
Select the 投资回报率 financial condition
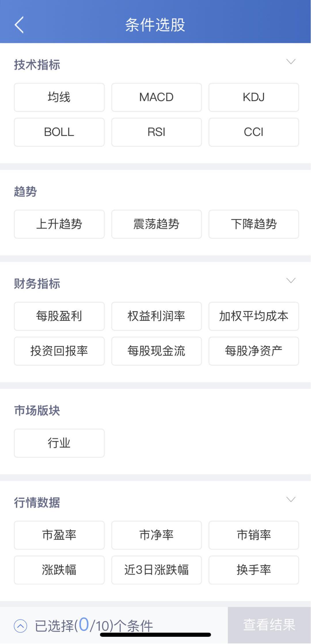(59, 351)
